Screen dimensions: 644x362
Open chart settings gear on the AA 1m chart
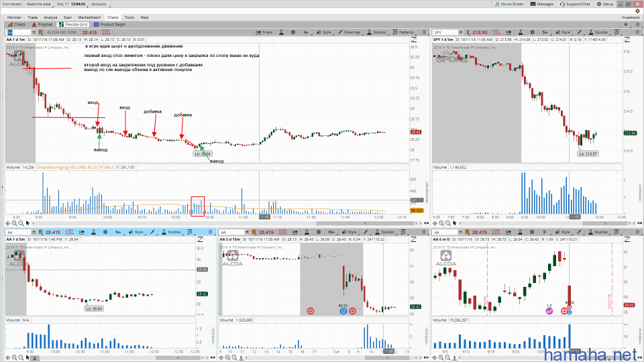(x=293, y=32)
